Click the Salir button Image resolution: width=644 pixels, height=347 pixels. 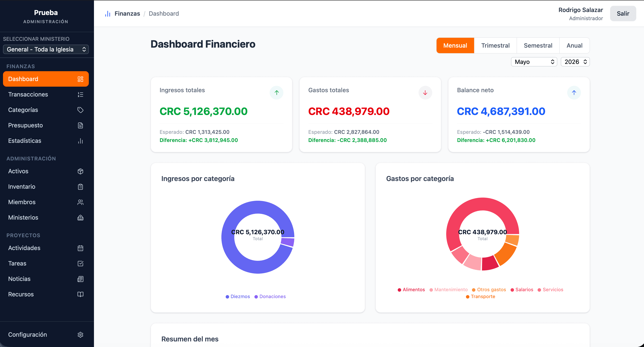623,14
